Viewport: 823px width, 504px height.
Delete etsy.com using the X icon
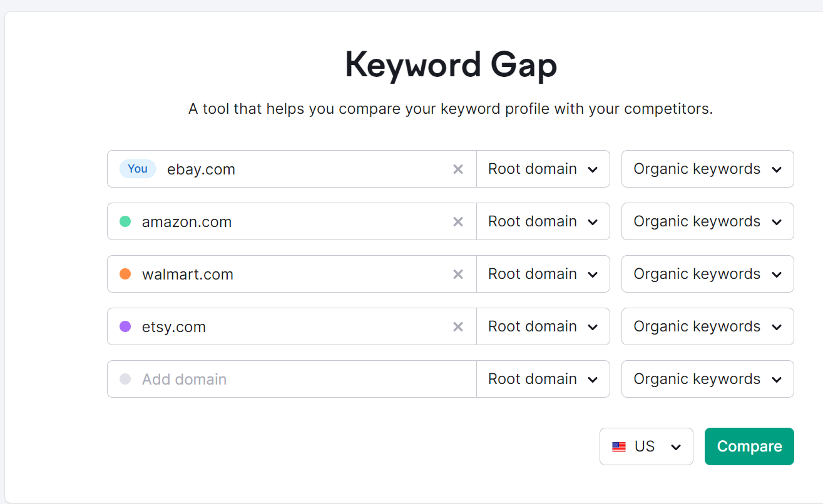[458, 326]
